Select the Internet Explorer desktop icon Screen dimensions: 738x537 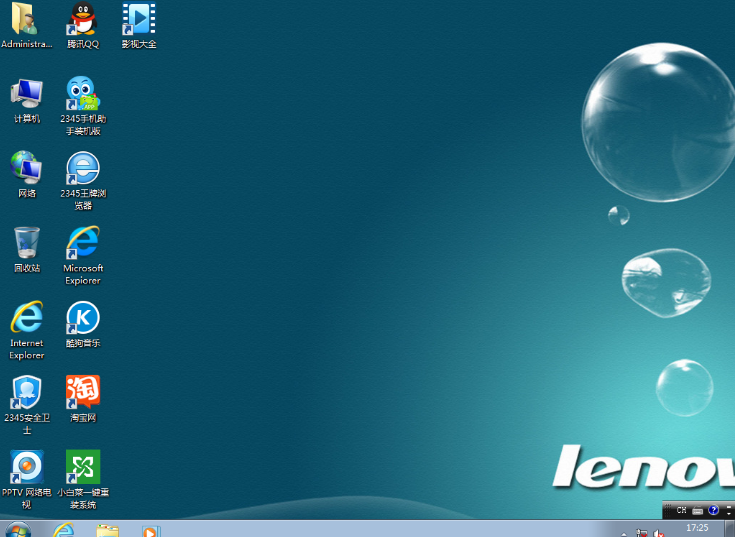[26, 330]
